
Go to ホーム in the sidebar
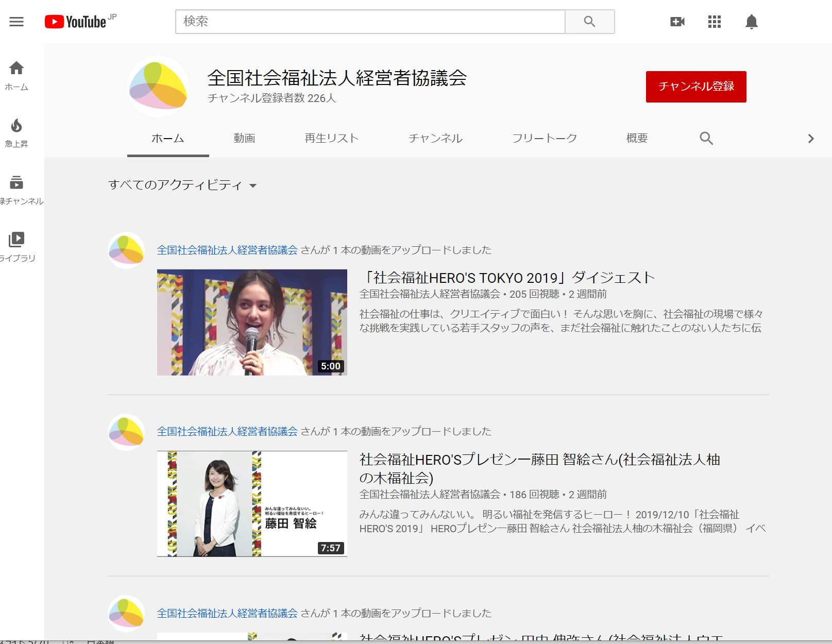pos(16,76)
